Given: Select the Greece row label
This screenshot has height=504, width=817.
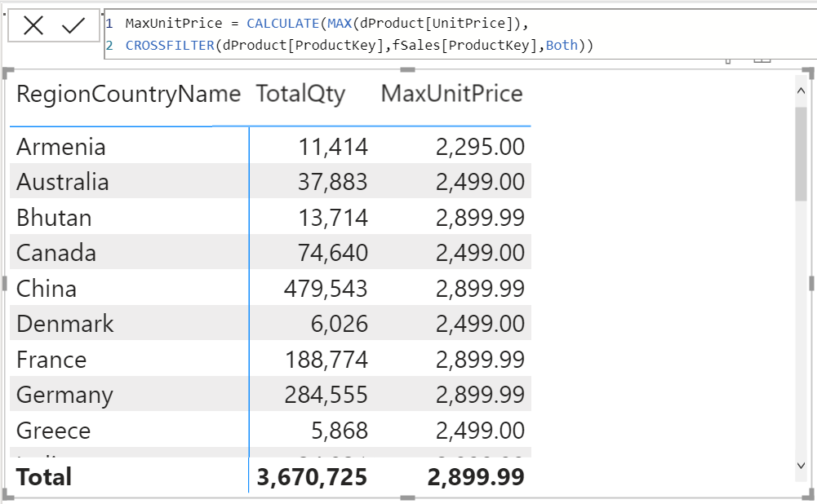Looking at the screenshot, I should click(x=53, y=431).
